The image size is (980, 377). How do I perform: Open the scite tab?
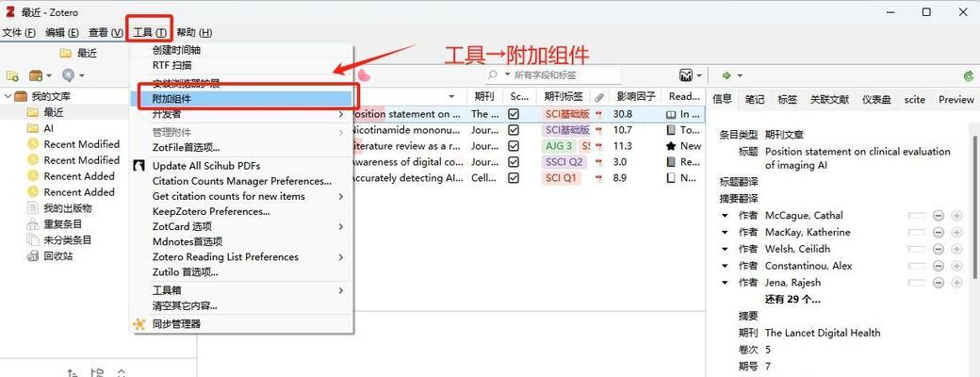tap(914, 99)
